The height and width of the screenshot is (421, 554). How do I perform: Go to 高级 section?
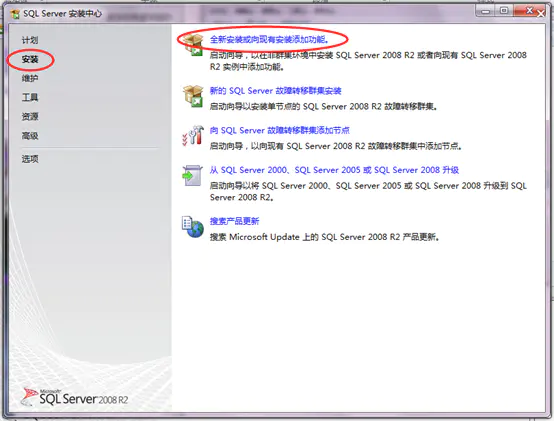30,136
